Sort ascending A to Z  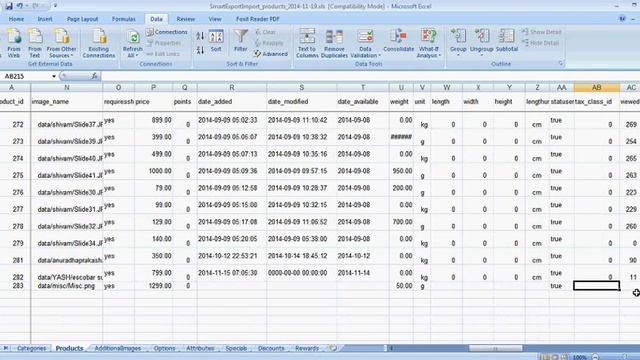200,36
